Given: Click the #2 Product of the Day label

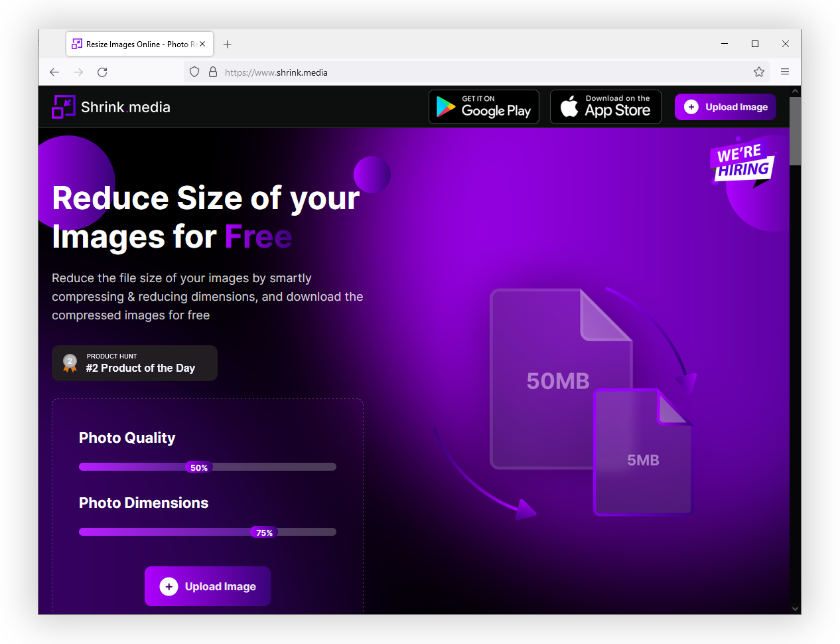Looking at the screenshot, I should click(x=141, y=368).
